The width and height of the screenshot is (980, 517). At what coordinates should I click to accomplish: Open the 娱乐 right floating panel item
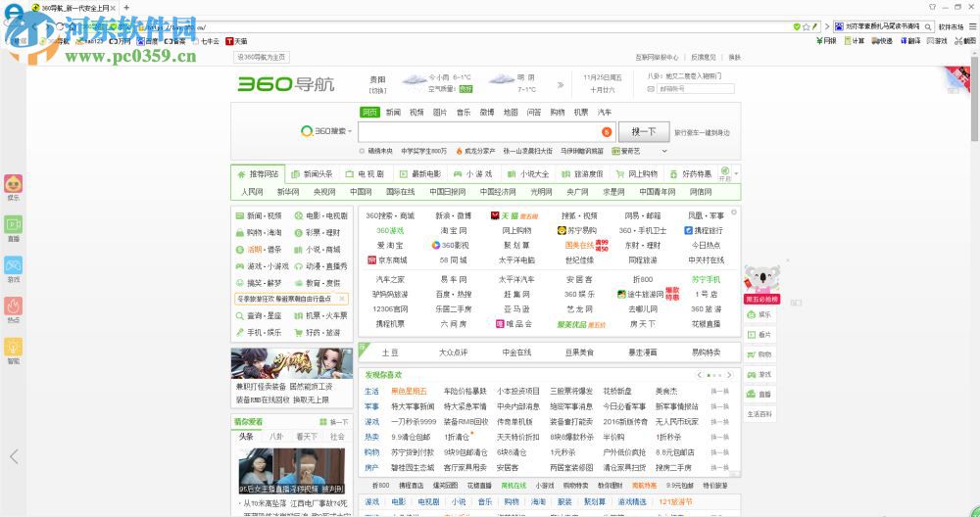point(759,314)
